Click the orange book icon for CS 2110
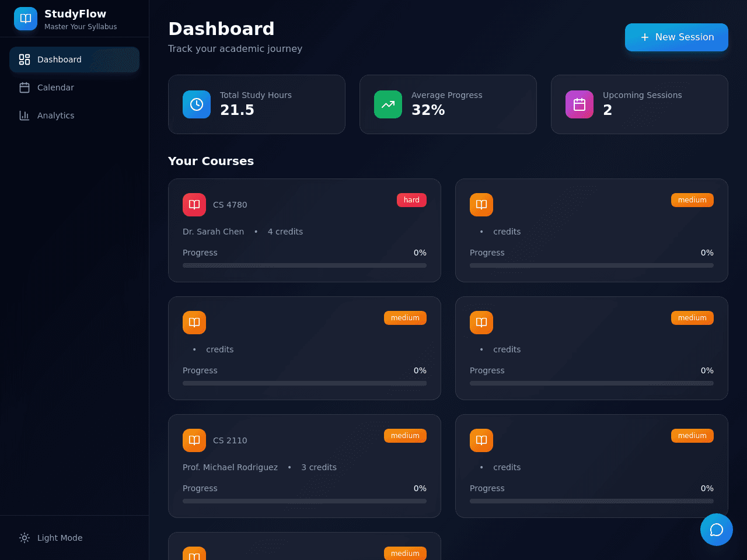Viewport: 747px width, 560px height. coord(194,440)
